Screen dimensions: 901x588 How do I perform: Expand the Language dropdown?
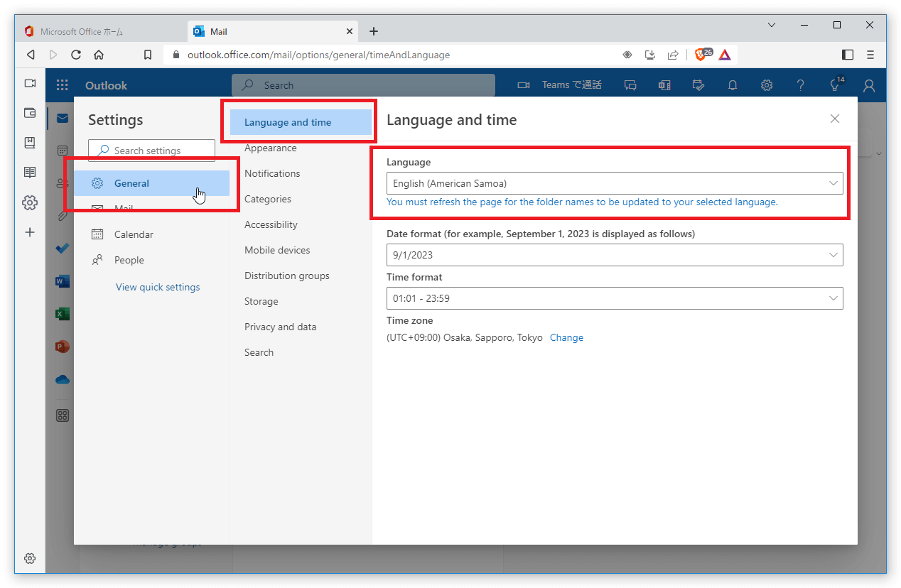(x=614, y=183)
